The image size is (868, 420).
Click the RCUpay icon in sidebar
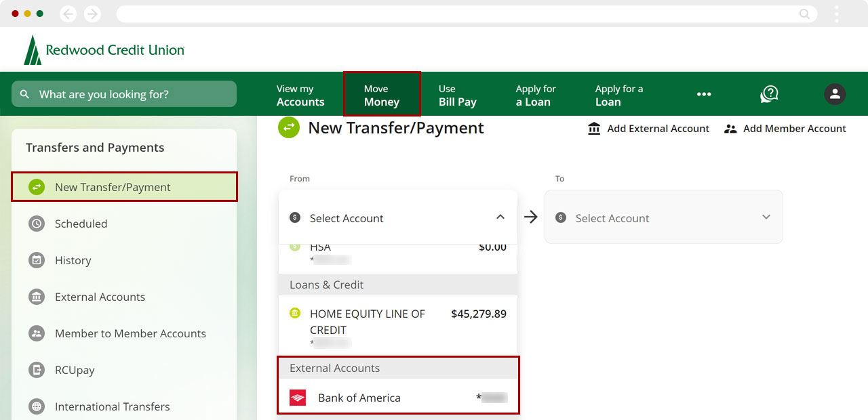37,370
